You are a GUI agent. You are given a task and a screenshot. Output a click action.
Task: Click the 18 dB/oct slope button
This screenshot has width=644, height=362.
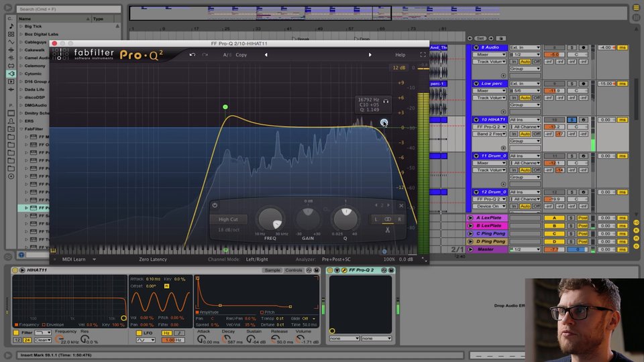click(228, 230)
